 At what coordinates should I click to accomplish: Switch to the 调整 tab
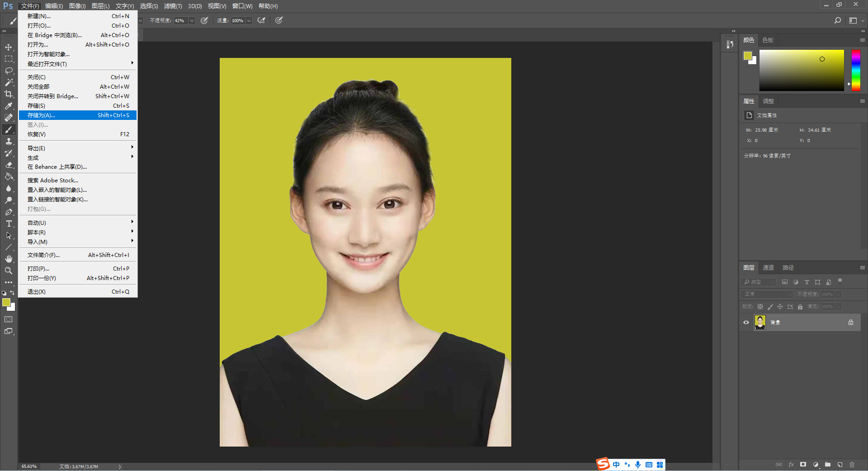tap(768, 101)
